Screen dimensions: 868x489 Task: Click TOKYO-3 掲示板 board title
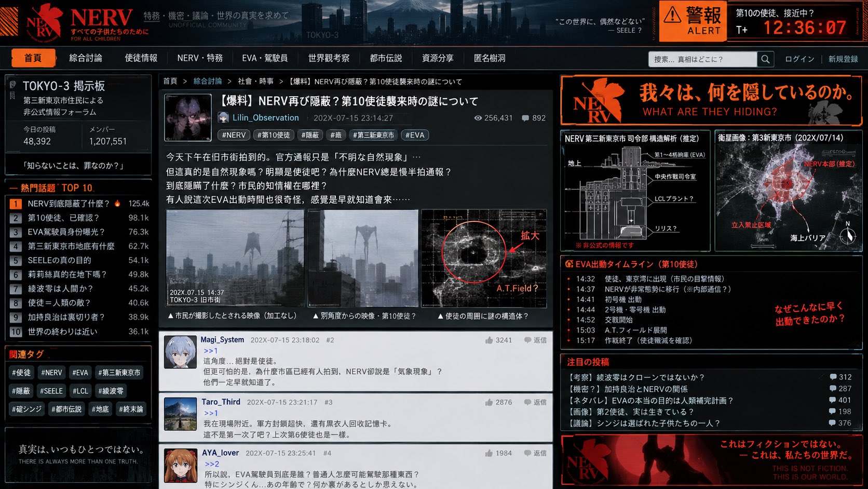[64, 86]
